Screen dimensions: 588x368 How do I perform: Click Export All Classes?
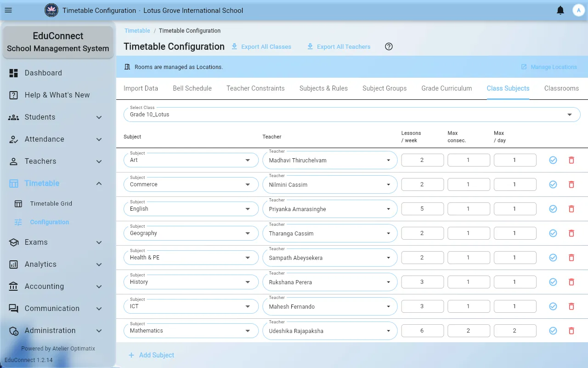261,46
